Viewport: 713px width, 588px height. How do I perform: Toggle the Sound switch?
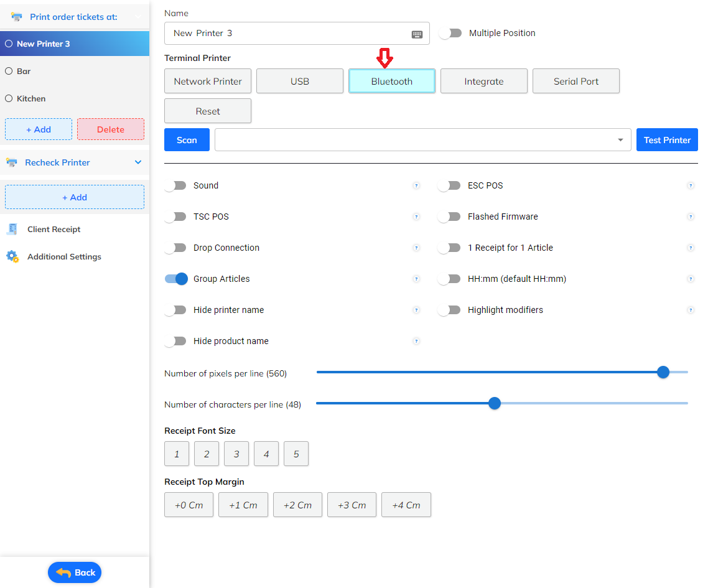pos(175,185)
